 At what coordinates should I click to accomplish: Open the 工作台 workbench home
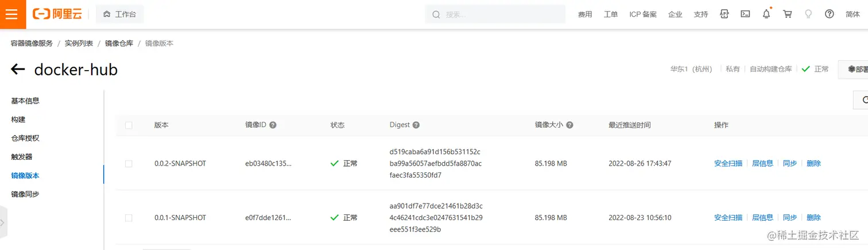coord(120,14)
